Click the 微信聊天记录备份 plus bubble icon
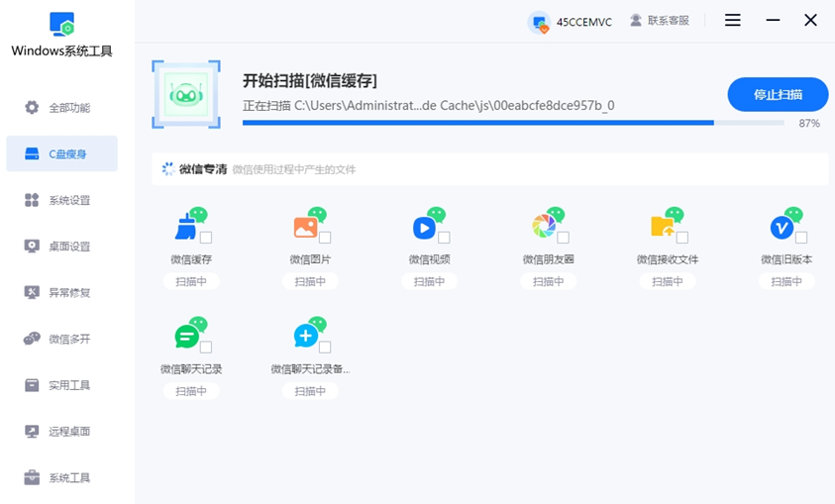Viewport: 835px width, 504px height. pyautogui.click(x=306, y=336)
